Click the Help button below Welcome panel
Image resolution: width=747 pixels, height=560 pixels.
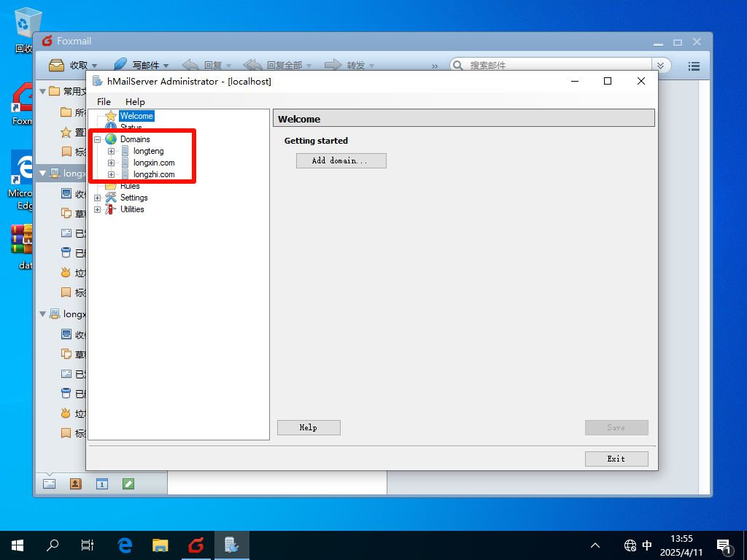click(309, 427)
